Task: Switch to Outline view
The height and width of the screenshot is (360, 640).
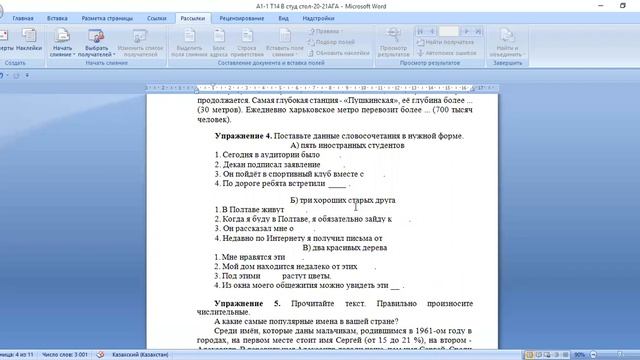Action: 556,355
